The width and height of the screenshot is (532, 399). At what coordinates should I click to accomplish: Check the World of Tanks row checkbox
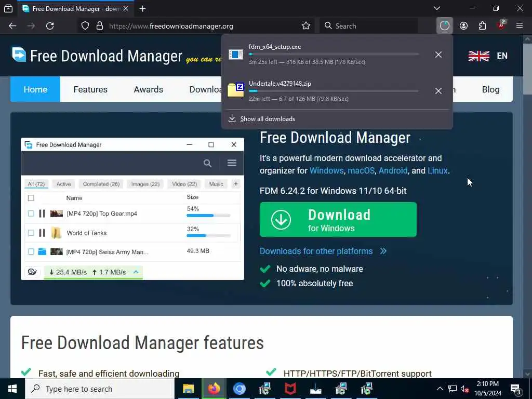31,233
